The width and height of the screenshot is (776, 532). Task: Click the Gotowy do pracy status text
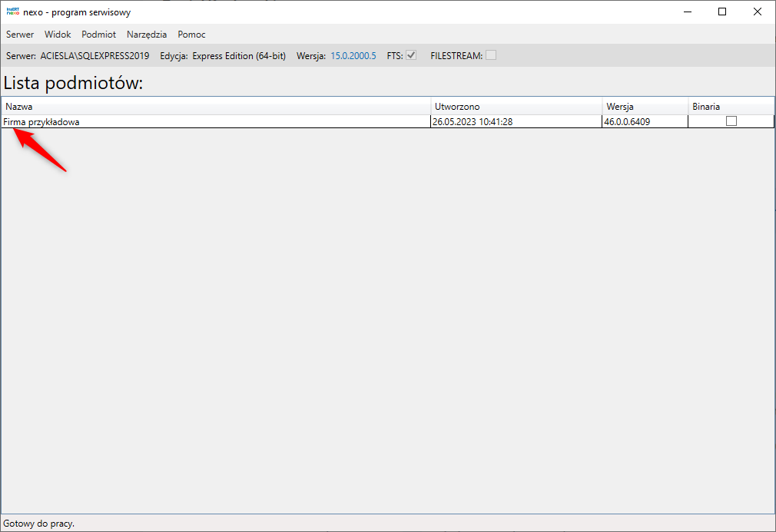[38, 523]
